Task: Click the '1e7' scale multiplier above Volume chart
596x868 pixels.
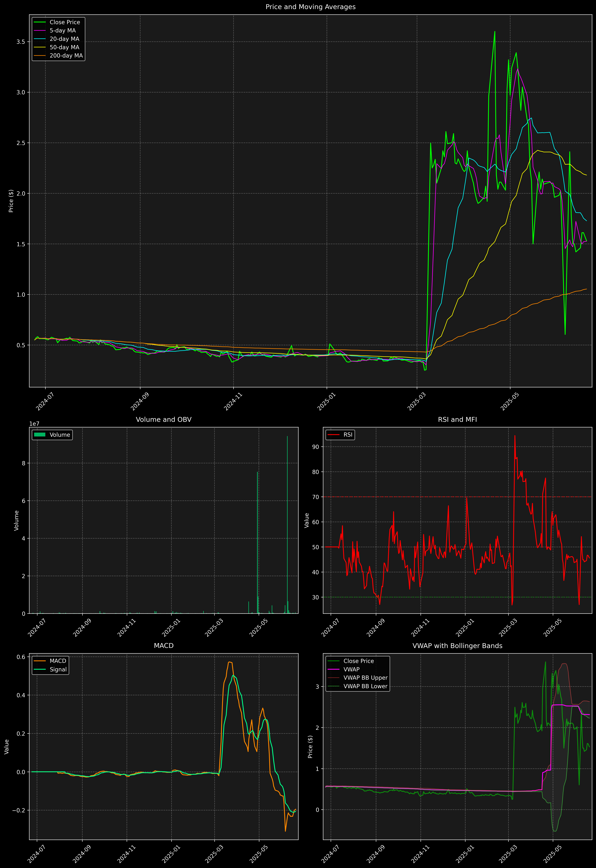Action: tap(34, 424)
